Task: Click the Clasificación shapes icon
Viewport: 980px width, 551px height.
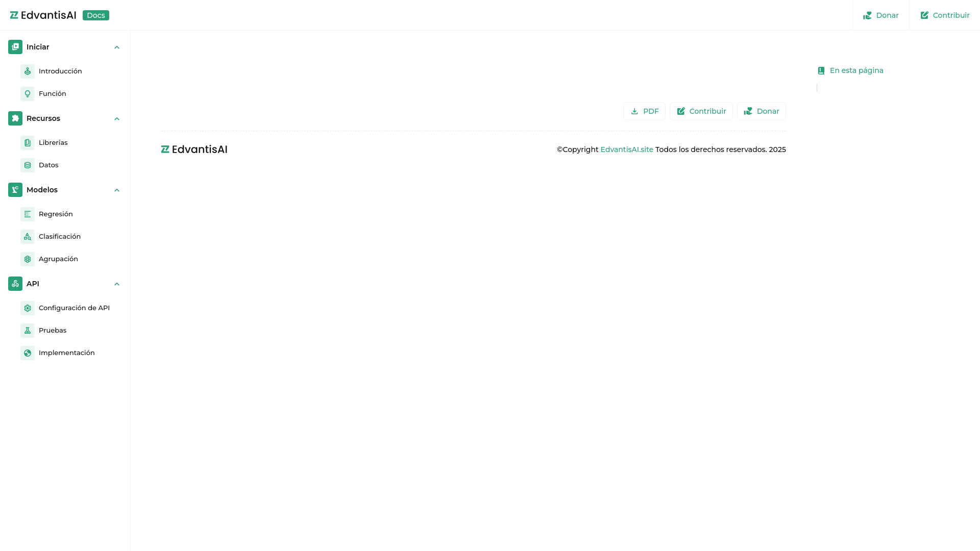Action: [x=28, y=237]
